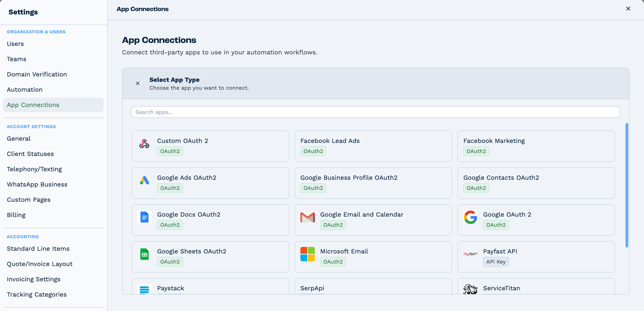Open Standard Line Items
The height and width of the screenshot is (311, 644).
click(38, 249)
